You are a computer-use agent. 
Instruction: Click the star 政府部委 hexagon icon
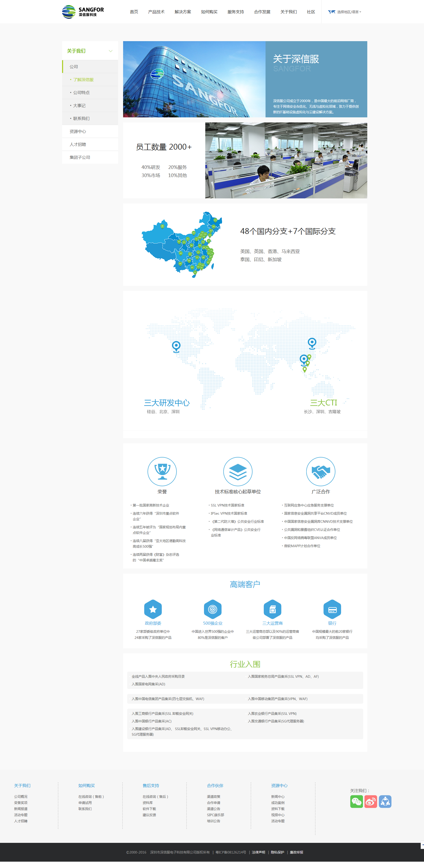[153, 609]
